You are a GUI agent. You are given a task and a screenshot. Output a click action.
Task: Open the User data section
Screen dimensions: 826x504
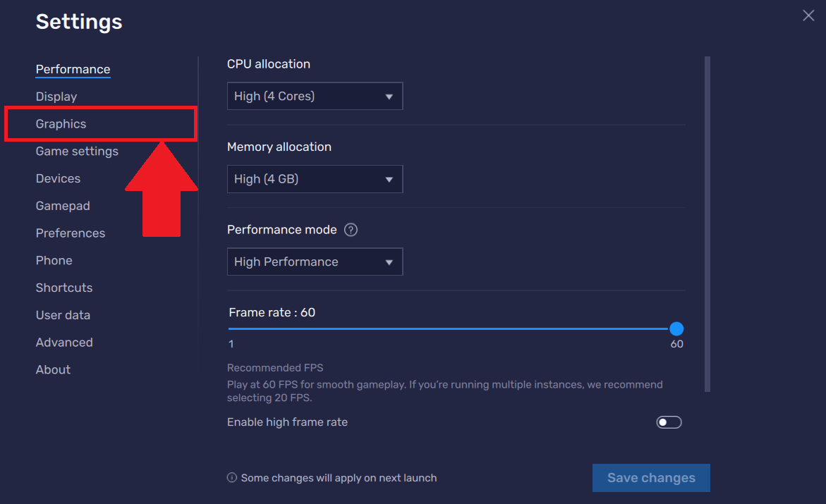(x=63, y=314)
